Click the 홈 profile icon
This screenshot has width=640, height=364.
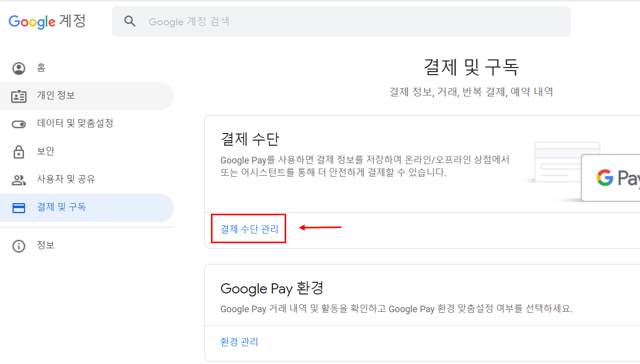point(19,68)
